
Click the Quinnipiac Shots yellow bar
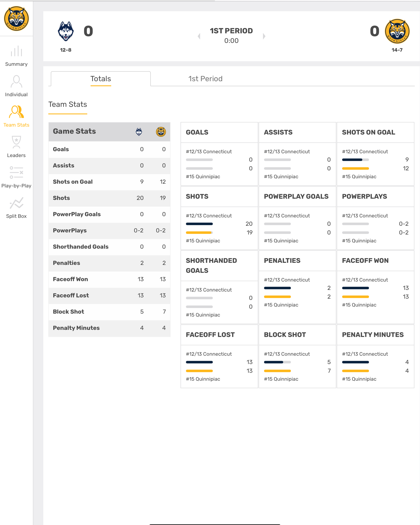point(198,233)
